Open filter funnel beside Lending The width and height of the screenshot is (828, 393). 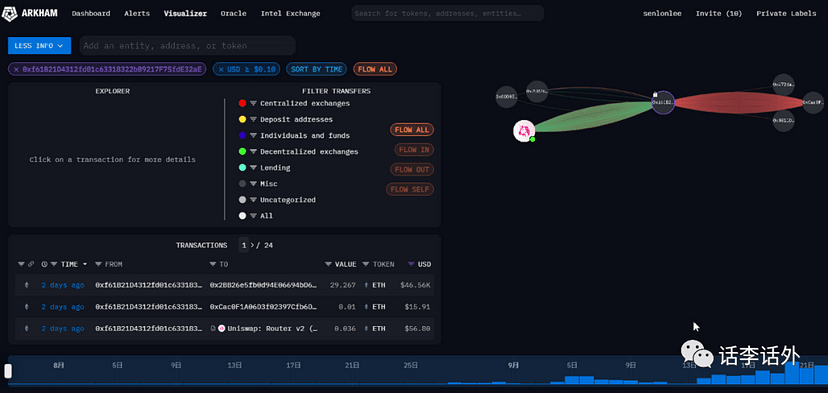click(x=253, y=167)
